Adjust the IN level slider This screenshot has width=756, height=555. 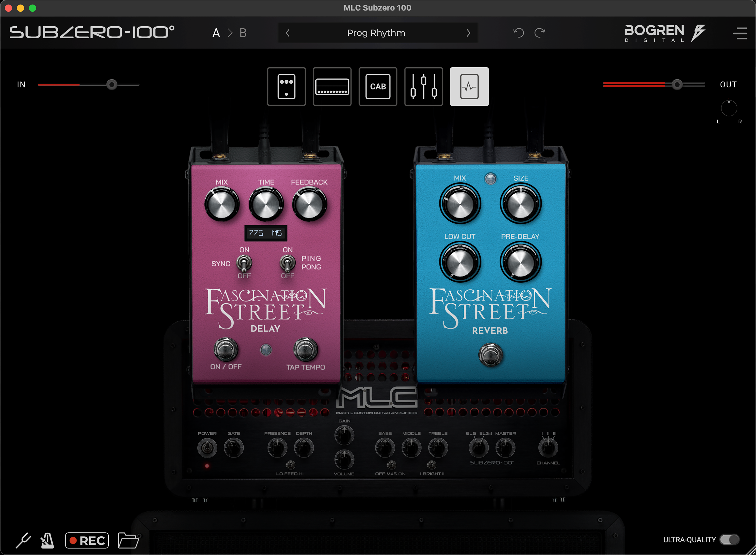(112, 85)
